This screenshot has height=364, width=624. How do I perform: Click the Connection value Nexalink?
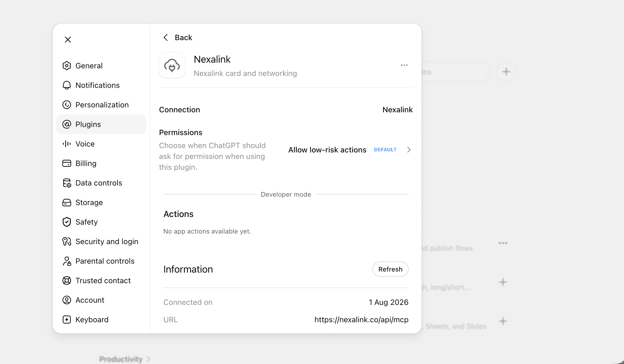[397, 110]
